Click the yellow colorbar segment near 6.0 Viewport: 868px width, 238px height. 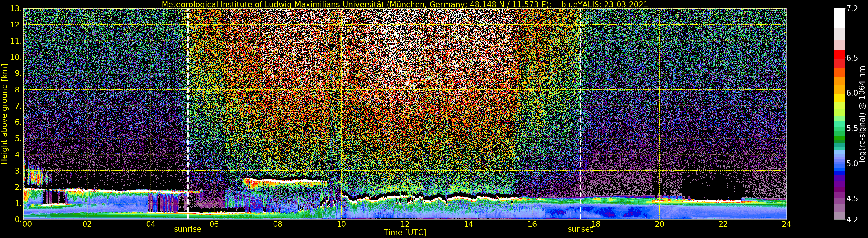[x=839, y=97]
